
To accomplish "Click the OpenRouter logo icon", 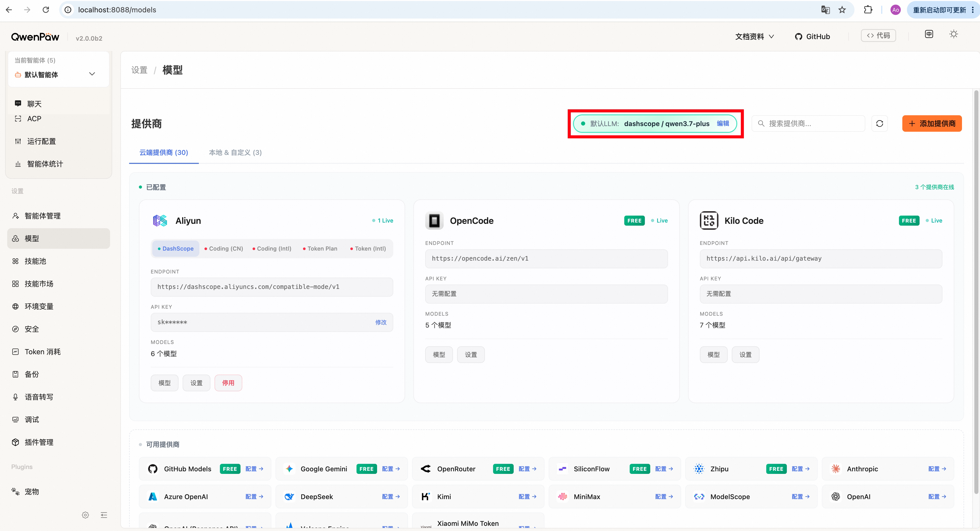I will pos(426,469).
